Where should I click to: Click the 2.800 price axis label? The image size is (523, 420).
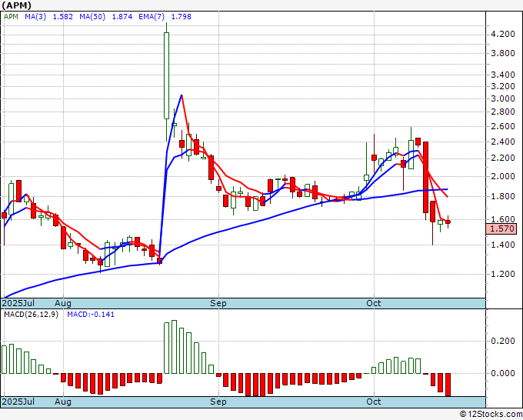click(503, 112)
